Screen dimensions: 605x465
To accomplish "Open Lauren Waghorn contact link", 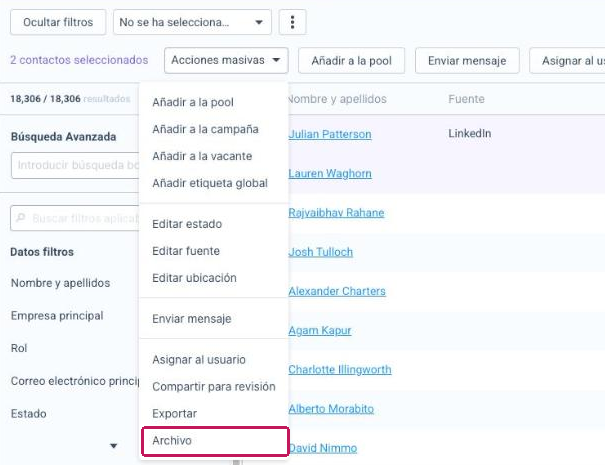I will click(x=330, y=173).
